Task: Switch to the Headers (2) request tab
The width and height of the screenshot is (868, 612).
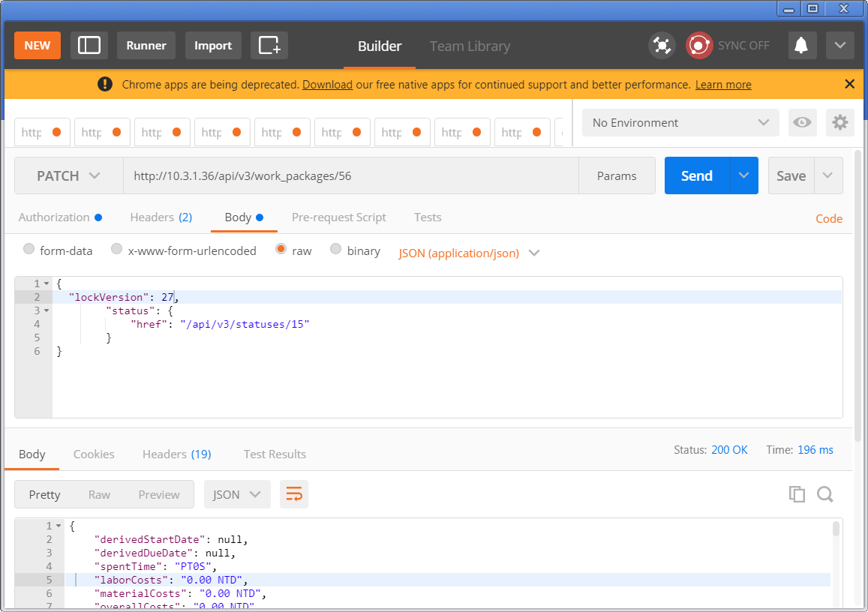Action: (161, 217)
